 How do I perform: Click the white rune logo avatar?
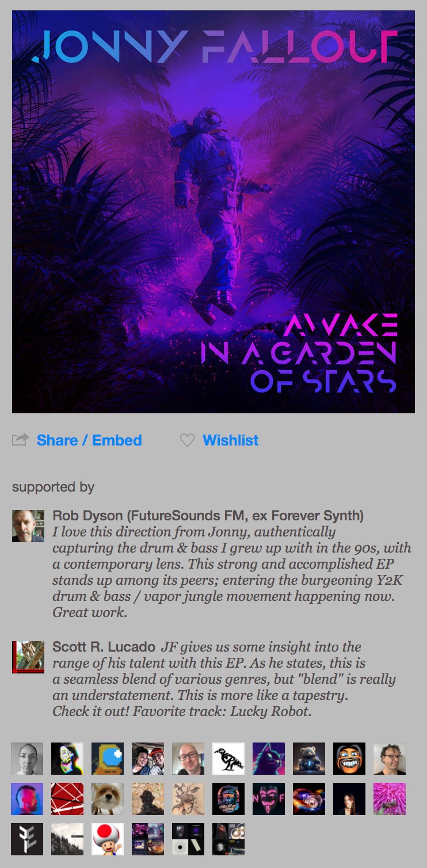[x=27, y=839]
